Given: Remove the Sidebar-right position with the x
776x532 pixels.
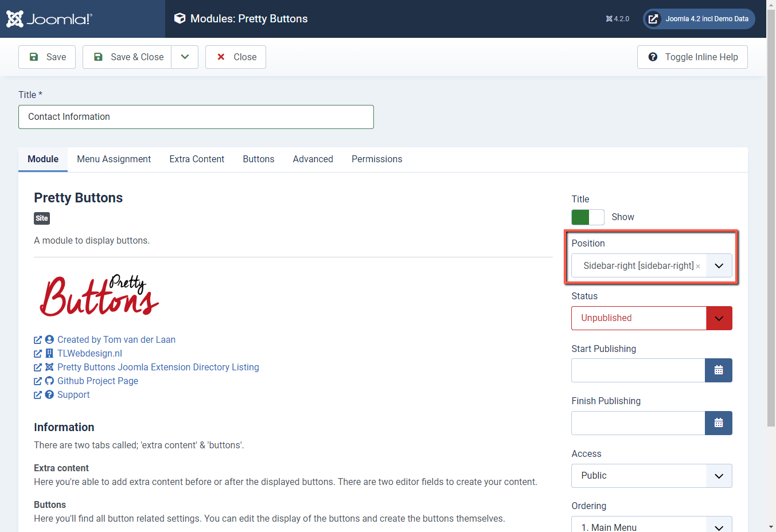Looking at the screenshot, I should click(x=697, y=266).
